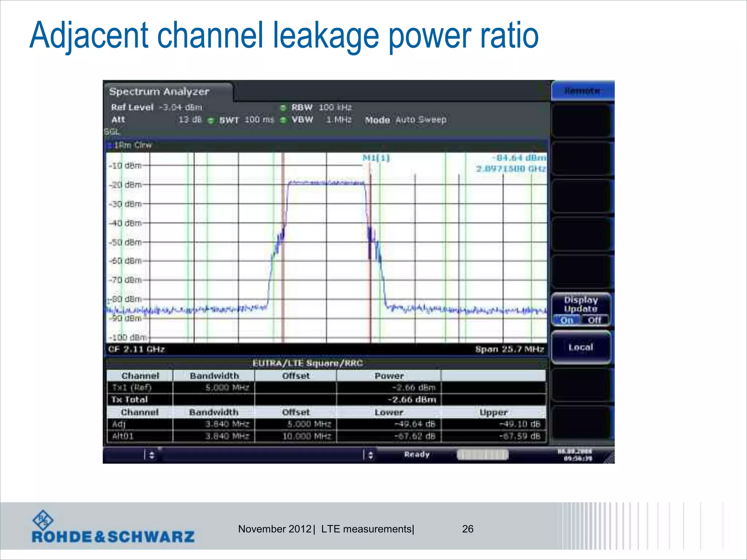Viewport: 747px width, 560px height.
Task: Turn Display Update Off
Action: pos(595,320)
